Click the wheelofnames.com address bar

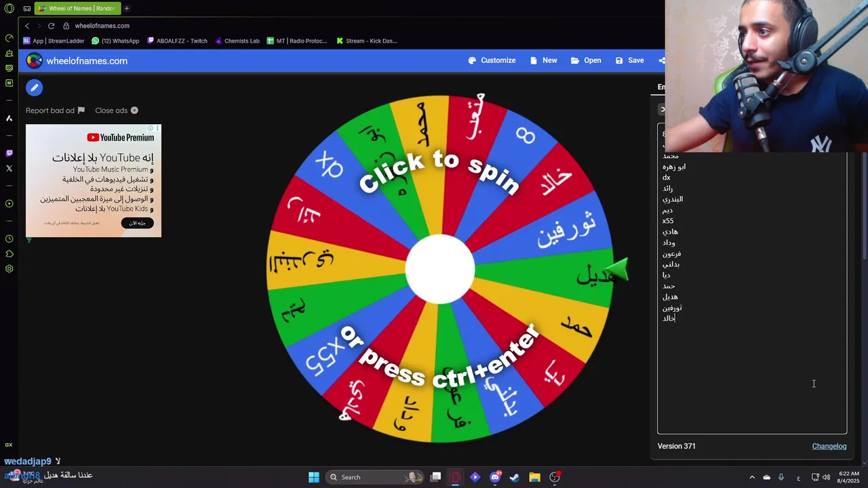pos(102,26)
